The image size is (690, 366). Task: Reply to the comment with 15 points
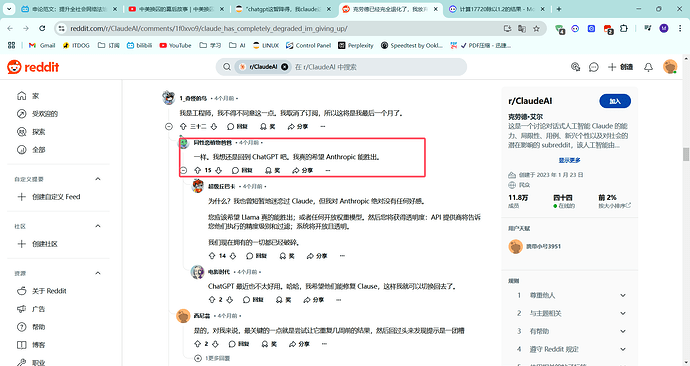(x=242, y=170)
